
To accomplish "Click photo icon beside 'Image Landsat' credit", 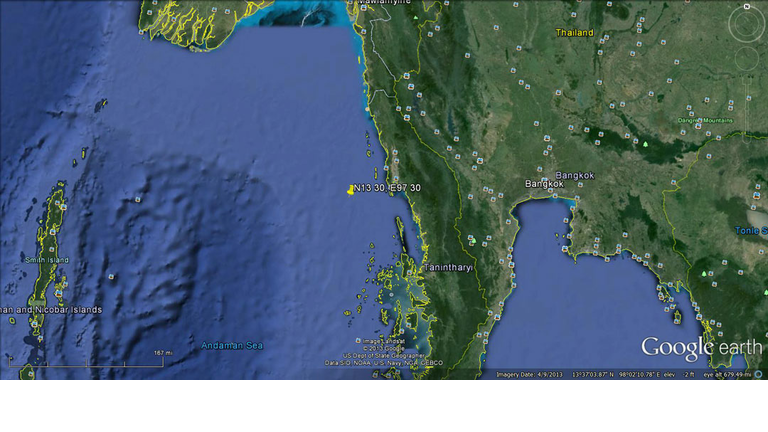I will click(x=358, y=340).
